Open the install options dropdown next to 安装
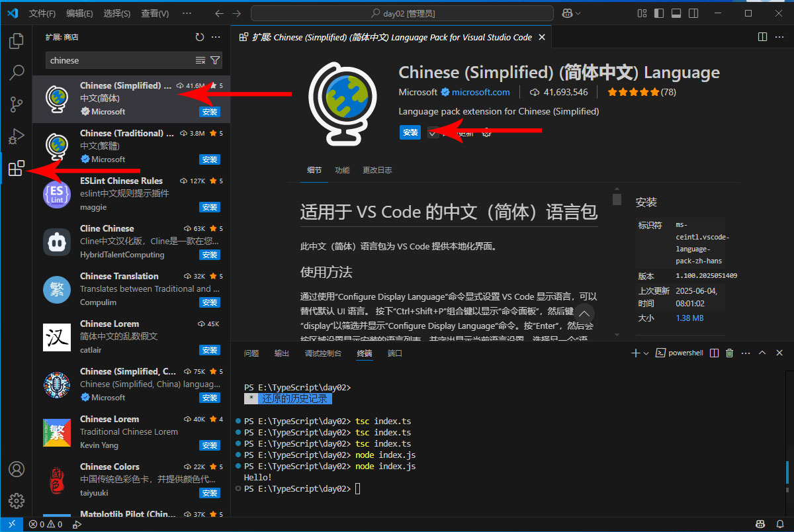The height and width of the screenshot is (532, 794). 433,132
